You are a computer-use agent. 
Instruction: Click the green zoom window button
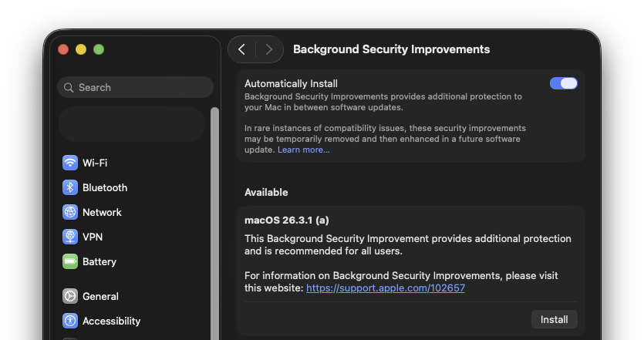point(99,49)
